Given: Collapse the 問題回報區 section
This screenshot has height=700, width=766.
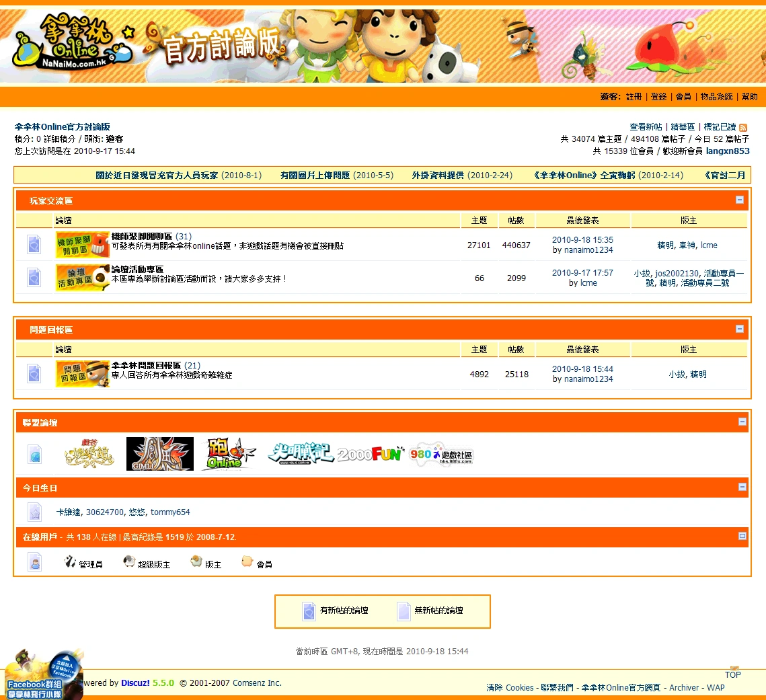Looking at the screenshot, I should [740, 329].
